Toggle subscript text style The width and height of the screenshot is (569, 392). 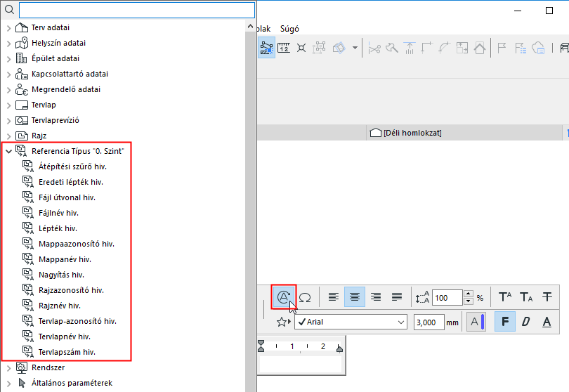(x=526, y=297)
